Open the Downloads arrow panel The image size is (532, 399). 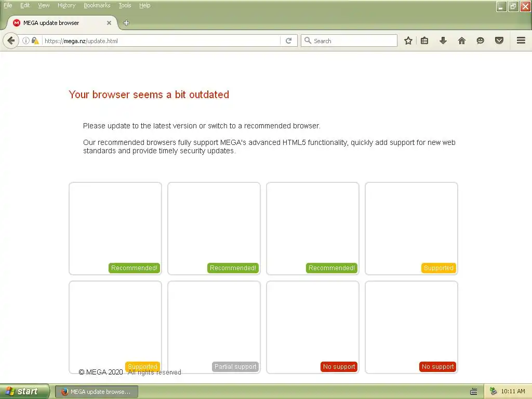point(443,41)
